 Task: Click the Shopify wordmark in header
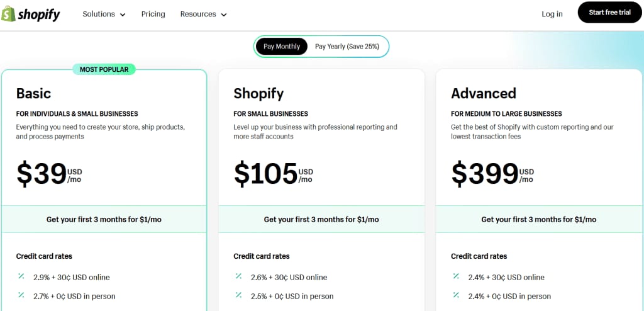coord(39,15)
